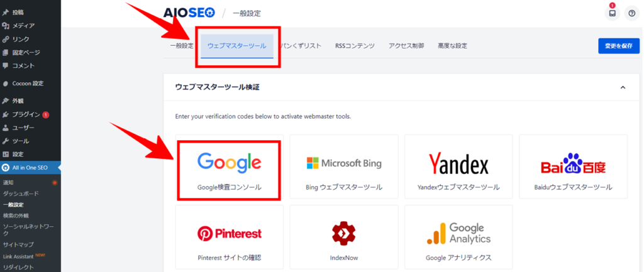Open the 高度な設定 tab
The width and height of the screenshot is (644, 272).
coord(452,46)
